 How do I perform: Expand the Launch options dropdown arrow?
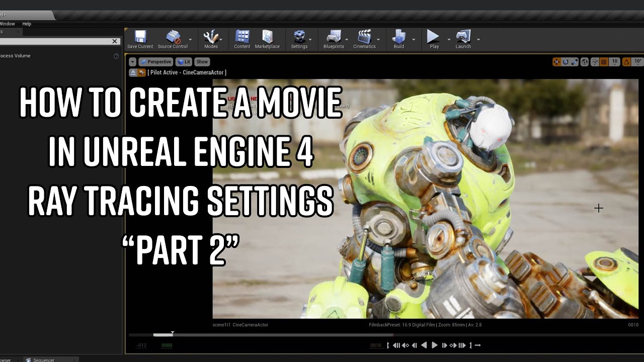pyautogui.click(x=478, y=39)
